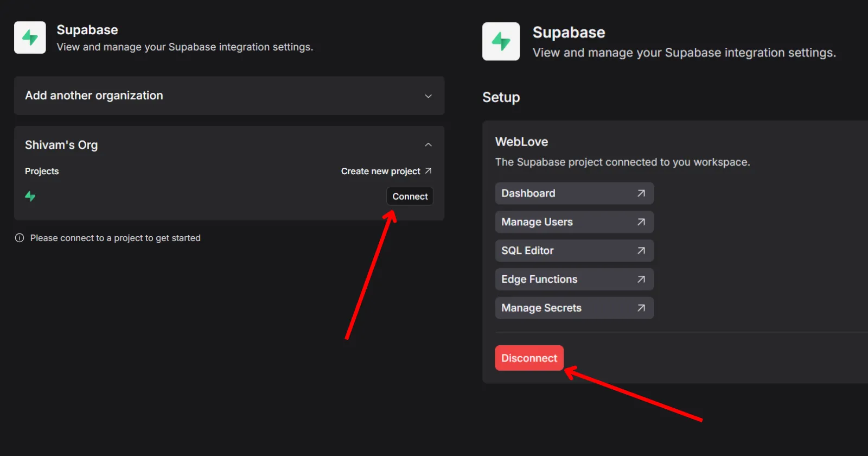Image resolution: width=868 pixels, height=456 pixels.
Task: Click the external arrow icon on Dashboard row
Action: pyautogui.click(x=641, y=193)
